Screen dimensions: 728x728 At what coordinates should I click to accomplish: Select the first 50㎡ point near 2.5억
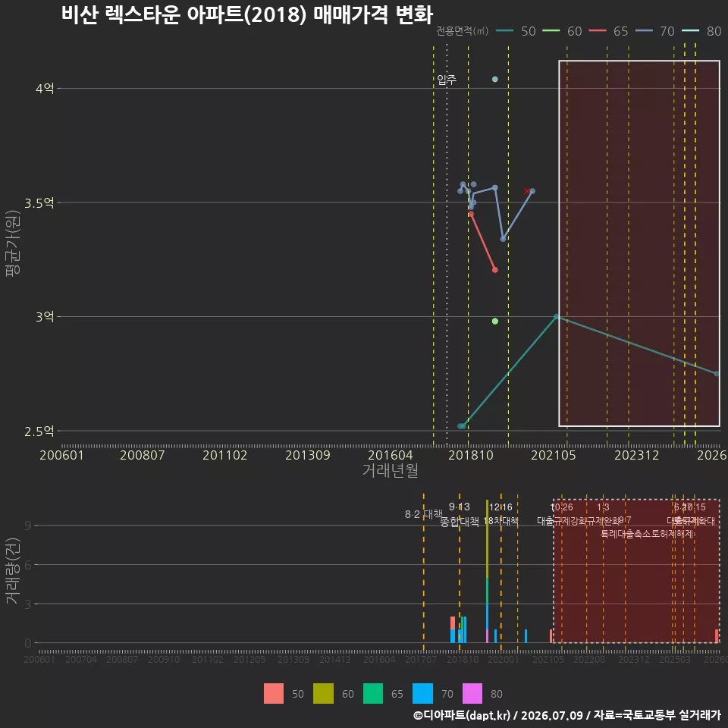click(x=460, y=426)
